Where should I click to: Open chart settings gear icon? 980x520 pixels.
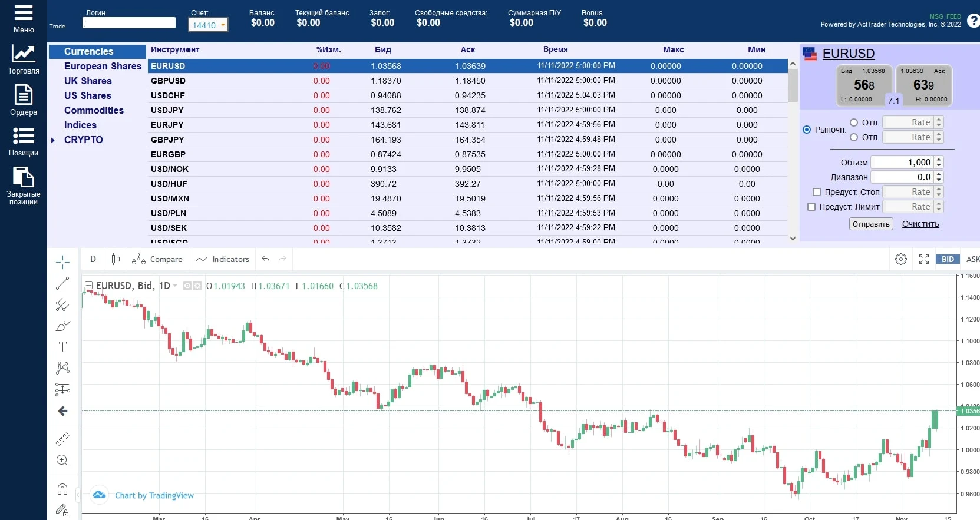point(901,259)
